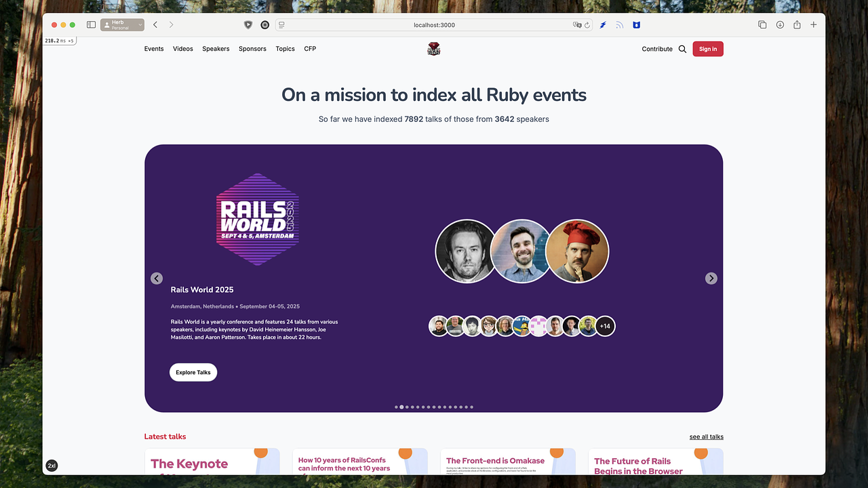Viewport: 868px width, 488px height.
Task: Open The Future of Rails talk card
Action: [x=656, y=462]
